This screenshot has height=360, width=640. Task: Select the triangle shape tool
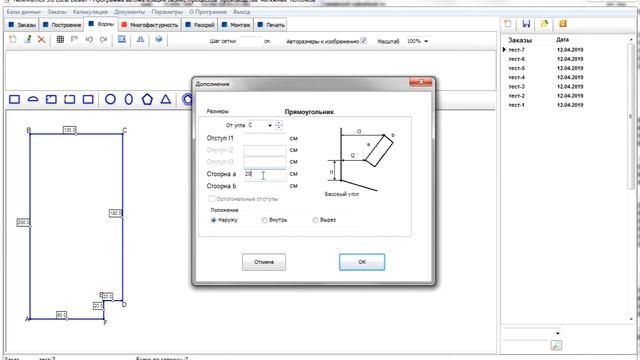click(x=166, y=99)
